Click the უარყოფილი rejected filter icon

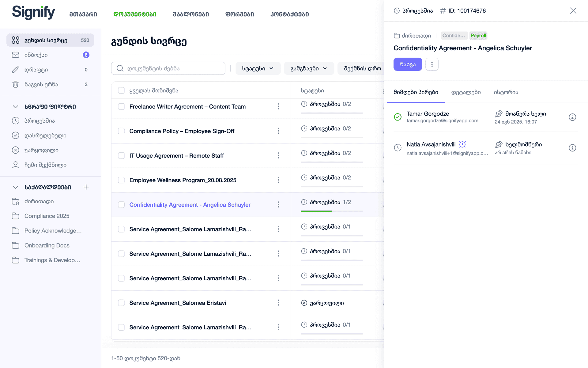(x=15, y=150)
